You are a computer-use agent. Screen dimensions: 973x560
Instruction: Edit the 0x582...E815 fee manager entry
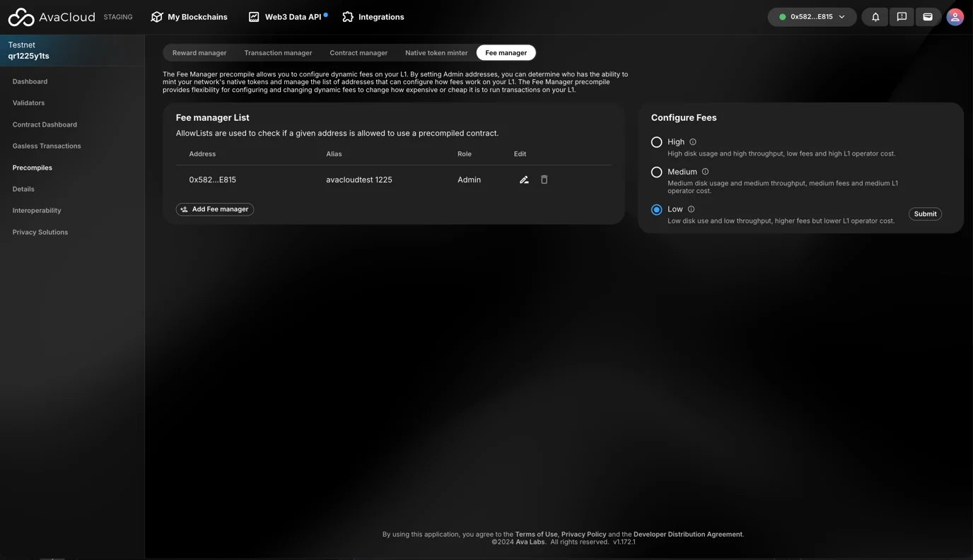click(524, 180)
